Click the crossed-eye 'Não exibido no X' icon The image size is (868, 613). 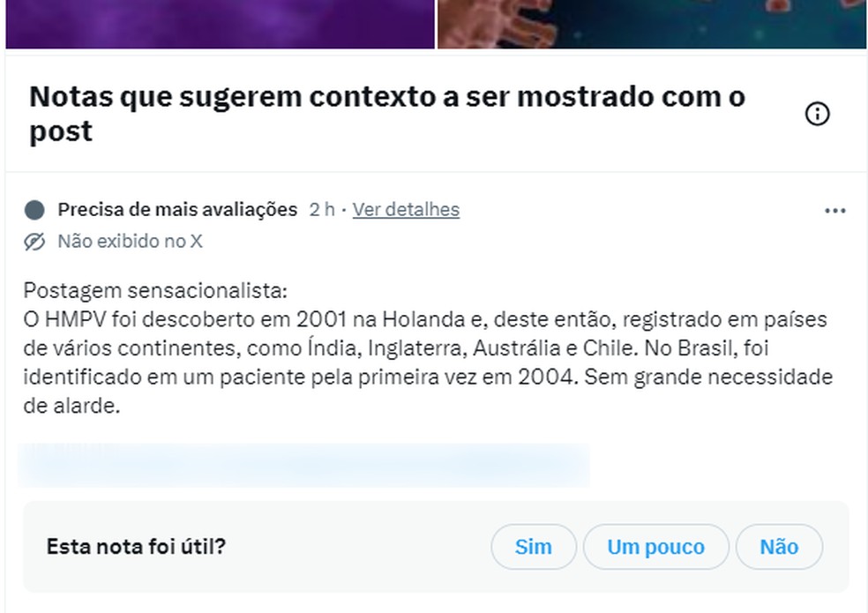point(34,241)
